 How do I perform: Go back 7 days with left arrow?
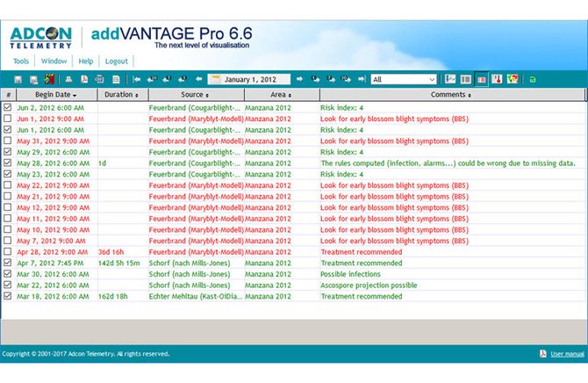click(168, 79)
